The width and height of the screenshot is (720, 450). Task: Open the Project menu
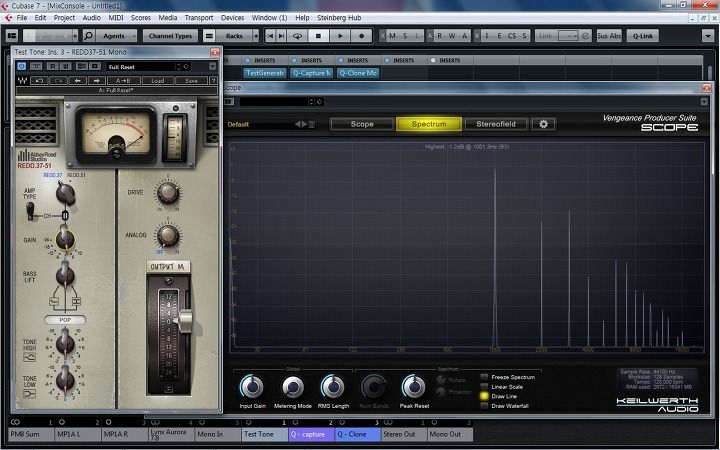64,17
